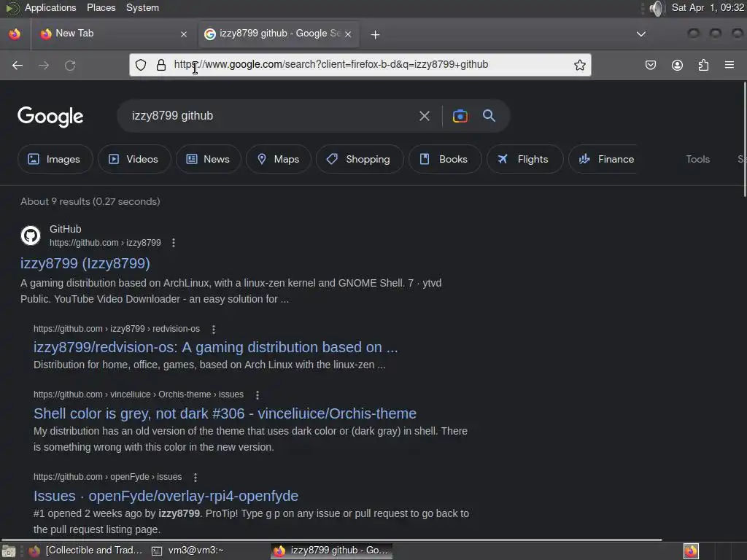Click the Google logo
Viewport: 747px width, 560px height.
pyautogui.click(x=50, y=116)
